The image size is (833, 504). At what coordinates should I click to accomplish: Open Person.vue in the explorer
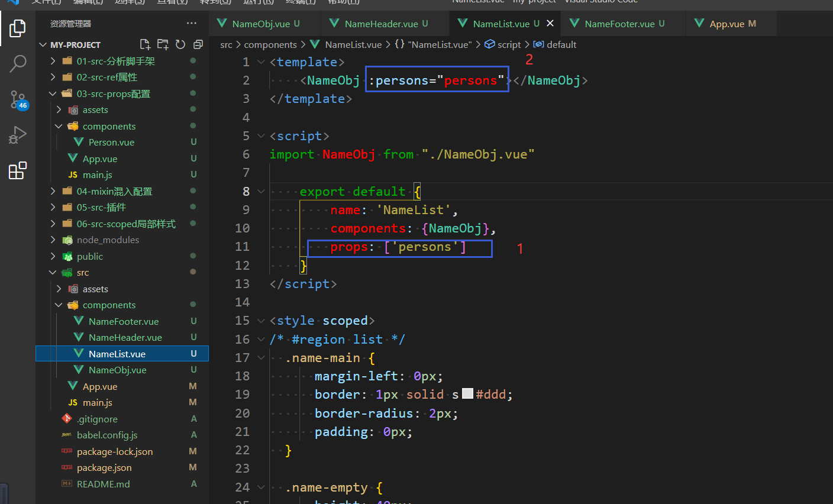[122, 142]
